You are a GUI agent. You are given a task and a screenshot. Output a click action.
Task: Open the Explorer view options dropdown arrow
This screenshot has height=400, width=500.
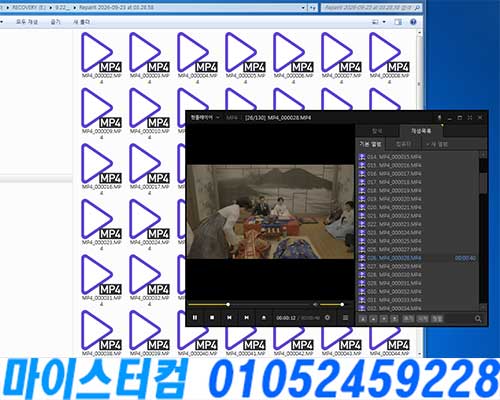(x=384, y=22)
